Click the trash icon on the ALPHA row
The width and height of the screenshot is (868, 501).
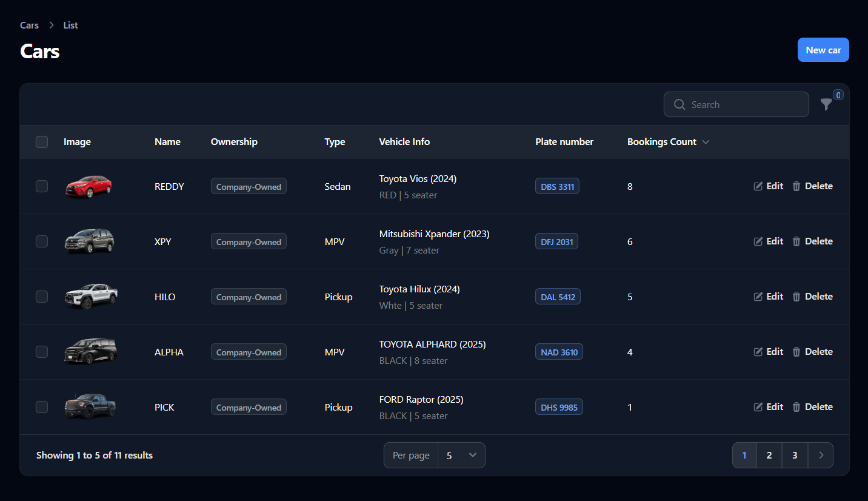point(796,352)
